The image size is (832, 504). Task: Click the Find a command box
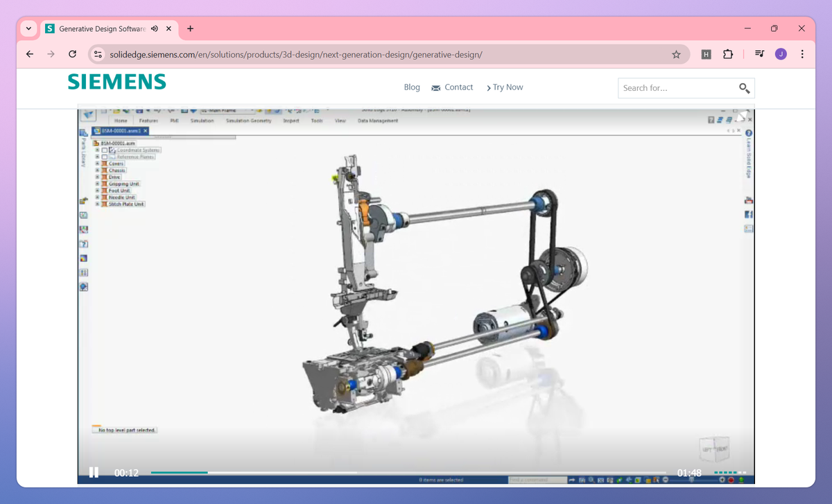[537, 480]
